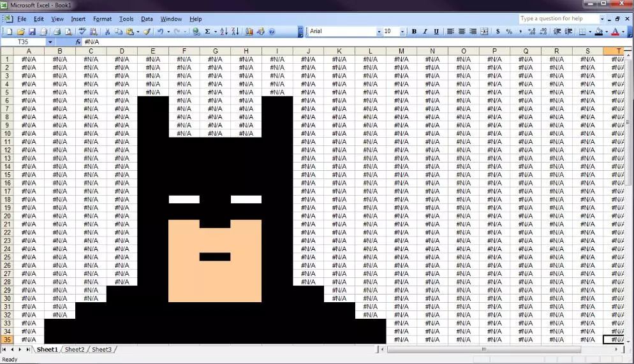Switch to the Sheet3 tab

(101, 349)
